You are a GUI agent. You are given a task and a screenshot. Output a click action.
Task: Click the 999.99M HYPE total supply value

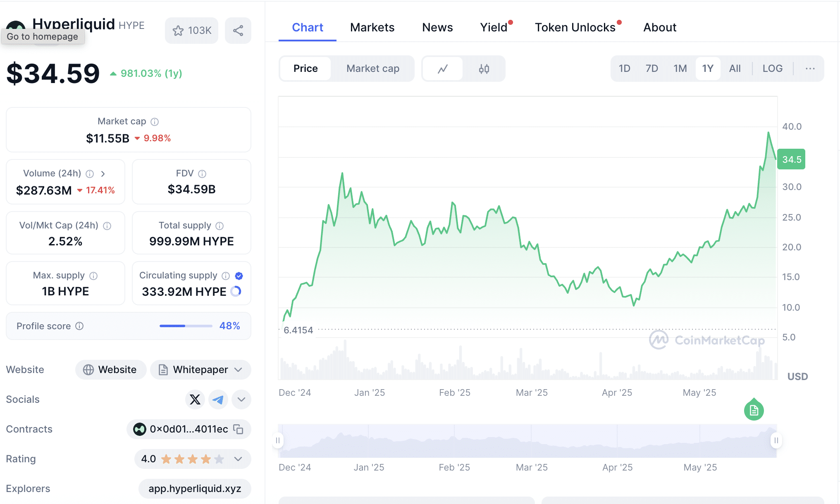coord(191,241)
